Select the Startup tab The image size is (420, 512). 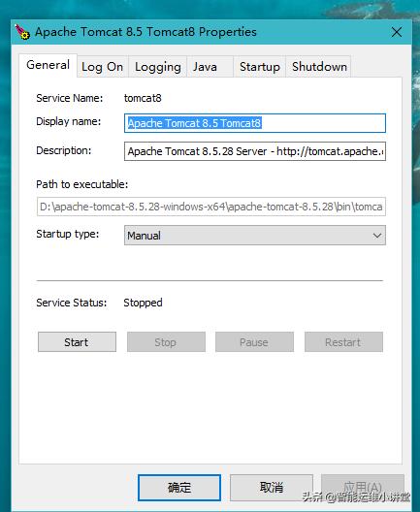tap(260, 67)
